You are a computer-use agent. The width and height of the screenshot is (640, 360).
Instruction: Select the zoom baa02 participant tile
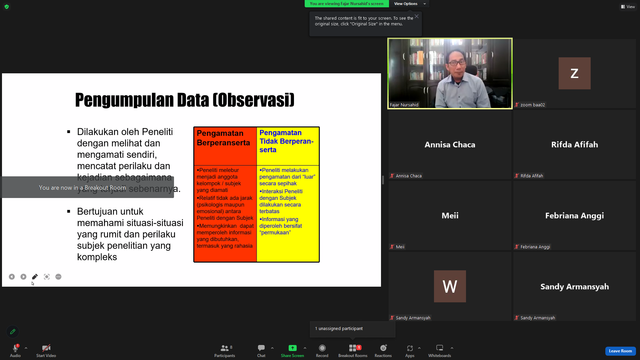pos(574,73)
